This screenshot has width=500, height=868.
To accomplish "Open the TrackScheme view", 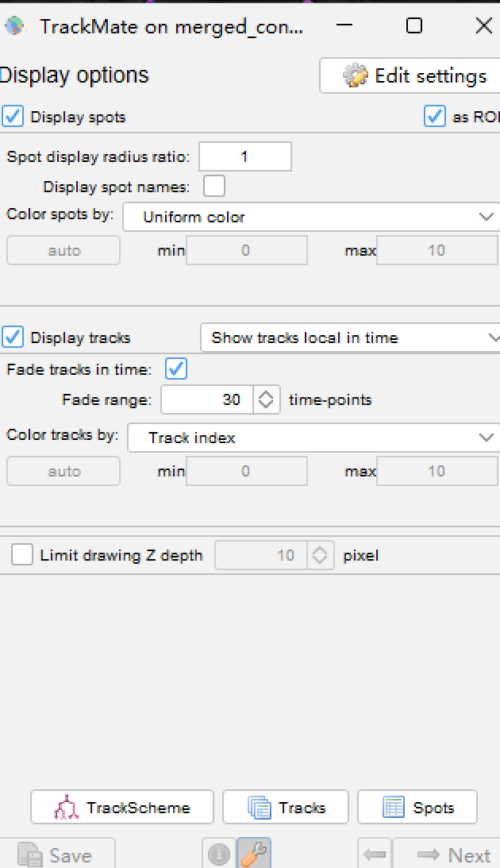I will (x=122, y=808).
